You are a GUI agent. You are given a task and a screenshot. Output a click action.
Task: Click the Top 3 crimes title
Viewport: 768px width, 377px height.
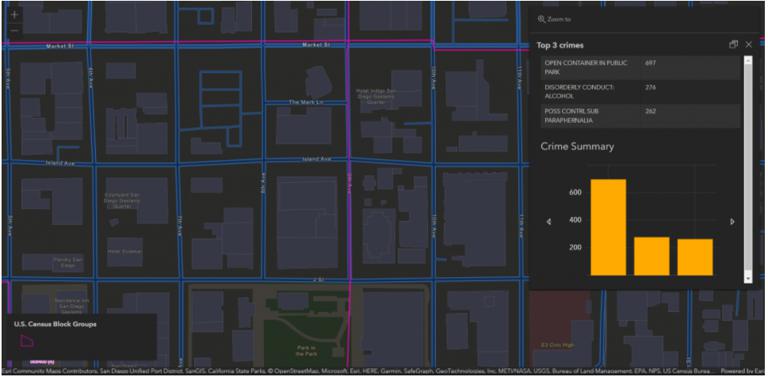coord(560,45)
